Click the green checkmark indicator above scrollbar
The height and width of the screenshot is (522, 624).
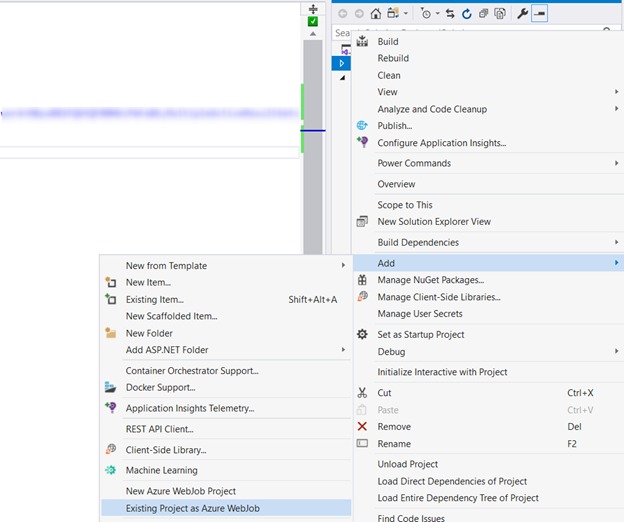[x=313, y=21]
